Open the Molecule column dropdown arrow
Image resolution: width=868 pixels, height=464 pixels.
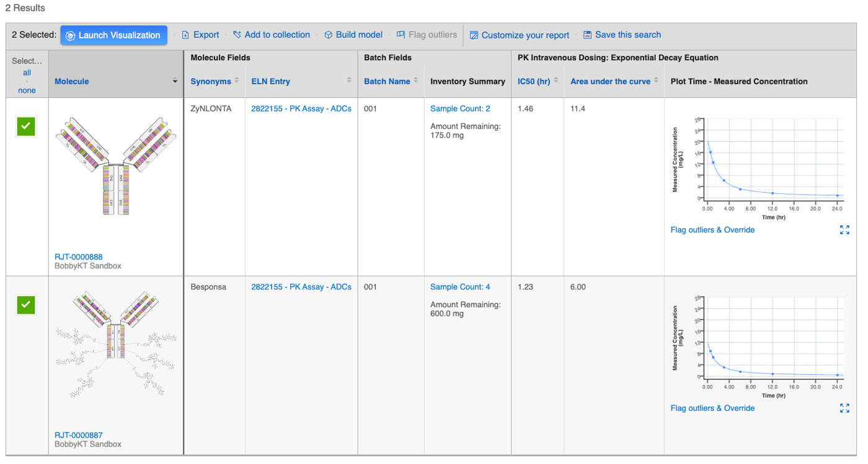click(x=175, y=82)
